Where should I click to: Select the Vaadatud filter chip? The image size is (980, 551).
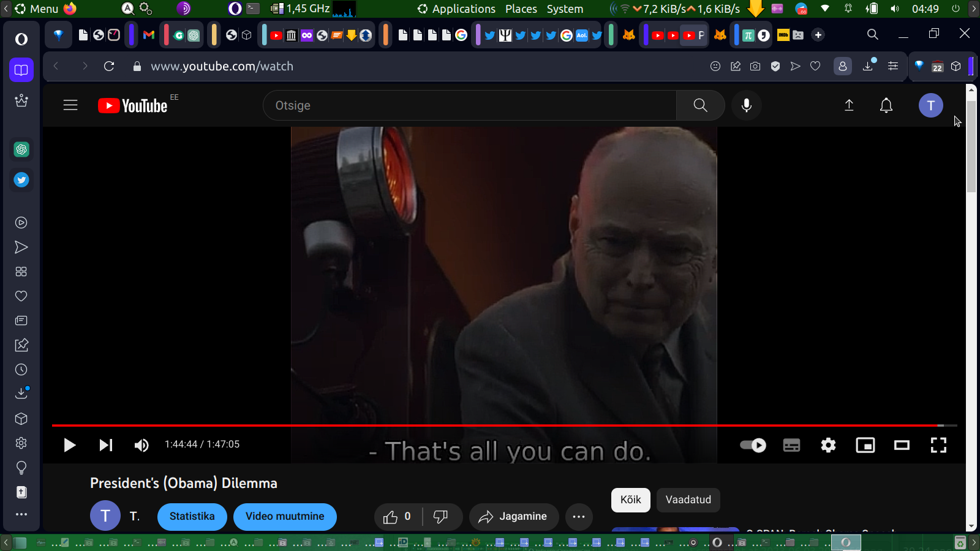(688, 500)
